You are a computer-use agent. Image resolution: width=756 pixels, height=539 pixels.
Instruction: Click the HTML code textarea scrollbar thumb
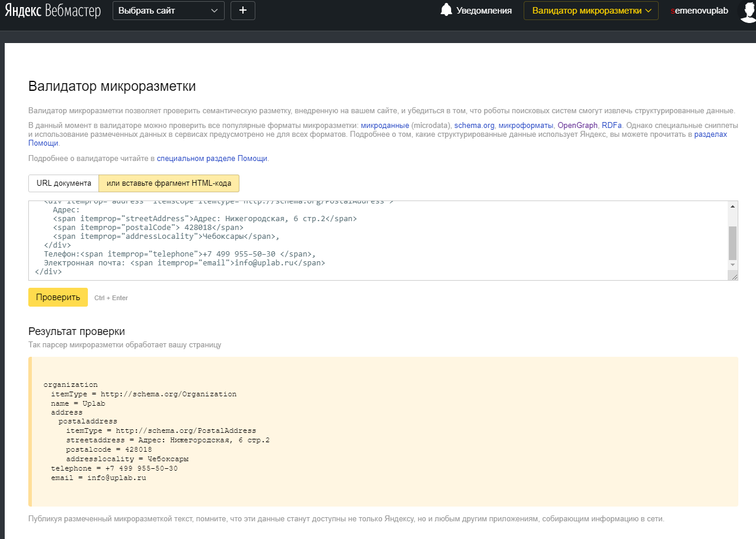733,243
